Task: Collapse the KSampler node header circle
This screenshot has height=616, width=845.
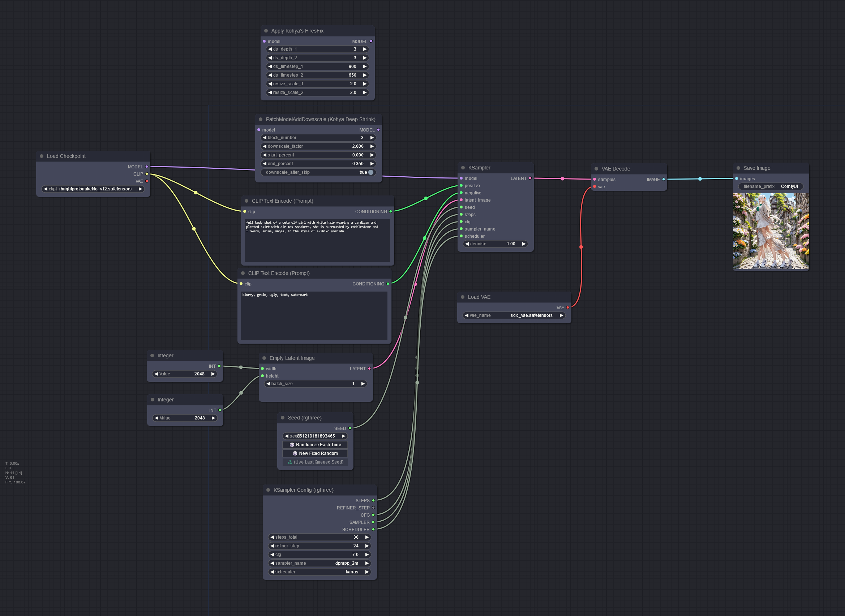Action: [x=462, y=167]
